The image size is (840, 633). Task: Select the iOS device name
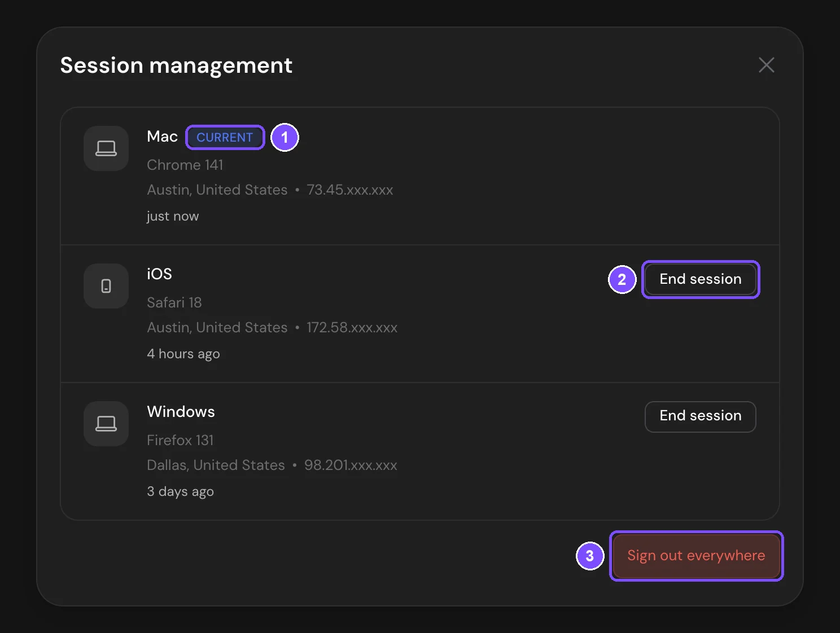click(159, 274)
